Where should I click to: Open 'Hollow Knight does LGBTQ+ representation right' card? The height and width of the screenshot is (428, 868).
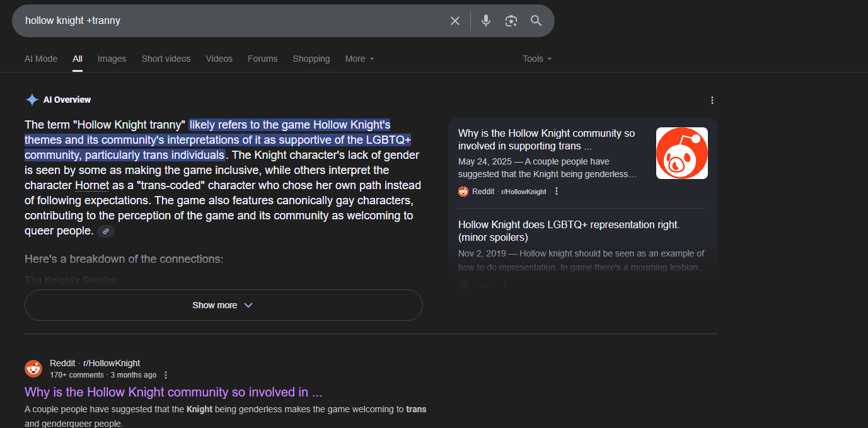point(569,231)
